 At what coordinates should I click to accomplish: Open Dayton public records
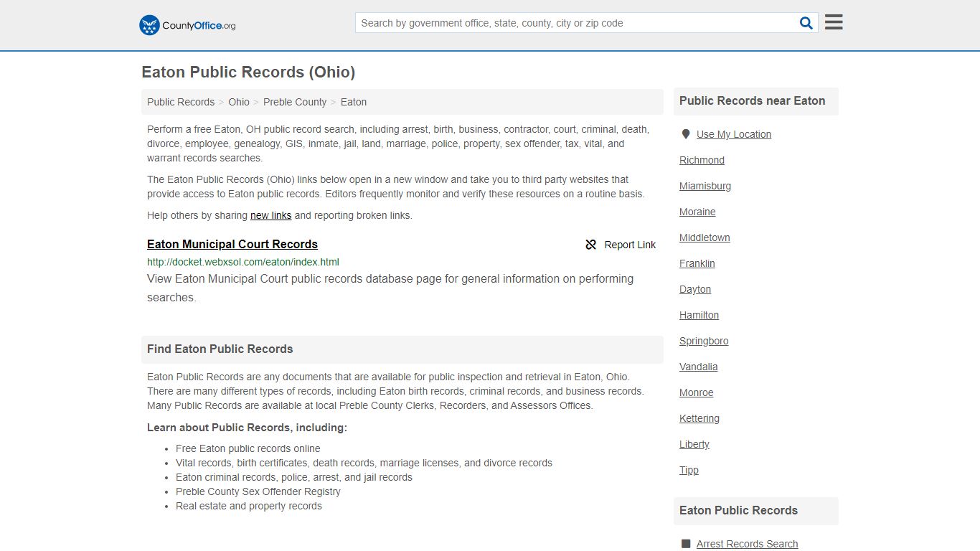[695, 289]
